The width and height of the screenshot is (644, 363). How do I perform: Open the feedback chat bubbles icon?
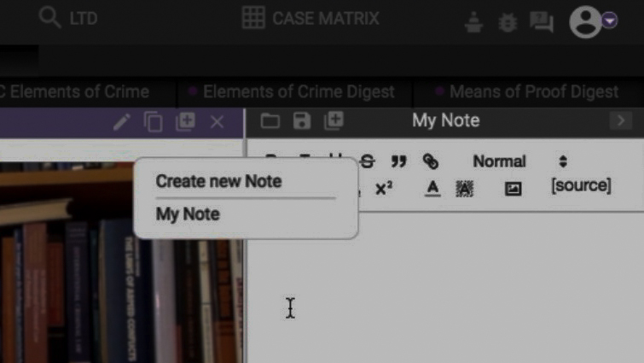(x=541, y=22)
